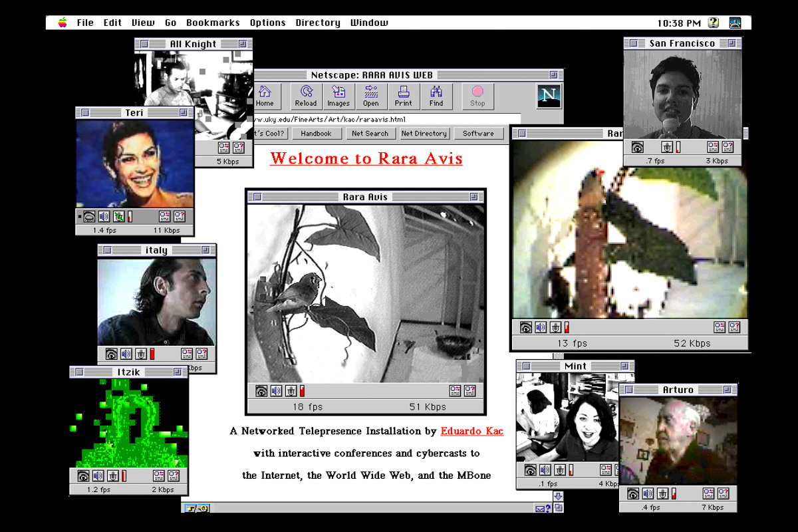This screenshot has height=532, width=798.
Task: Click the Handbook directory button
Action: 316,134
